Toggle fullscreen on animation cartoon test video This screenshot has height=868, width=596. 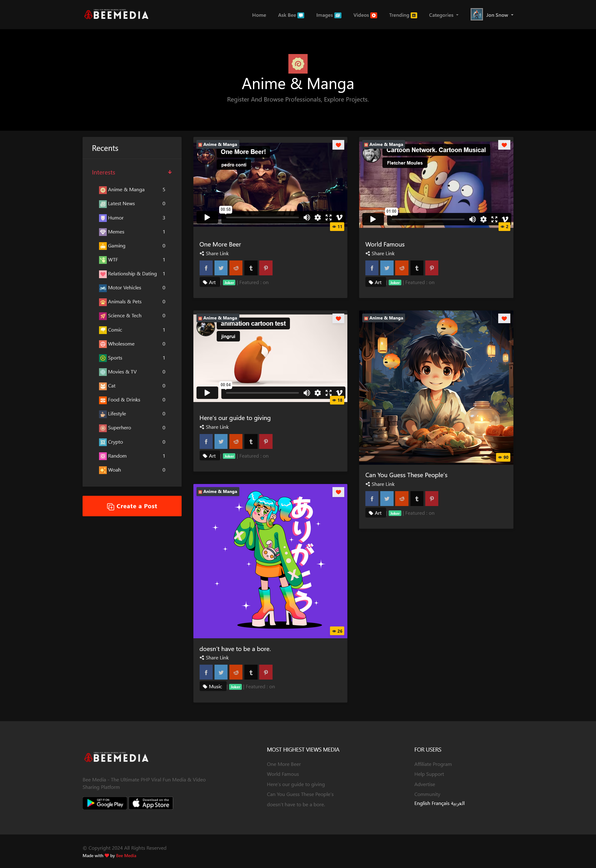point(328,392)
